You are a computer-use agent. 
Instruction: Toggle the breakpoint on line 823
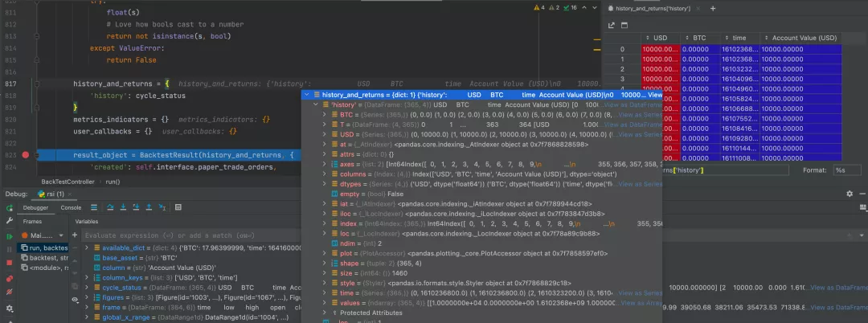coord(25,155)
